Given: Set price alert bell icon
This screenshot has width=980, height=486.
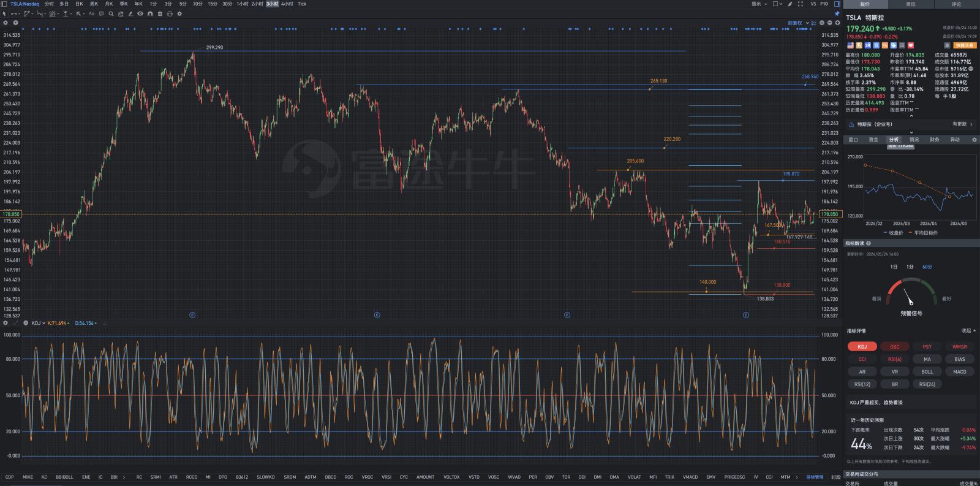Looking at the screenshot, I should (x=947, y=45).
